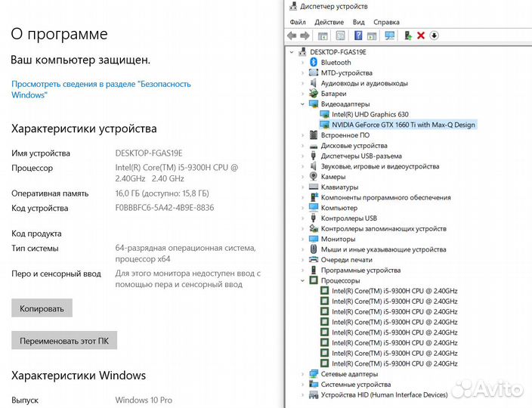The height and width of the screenshot is (408, 532).
Task: Expand the Системные устройства category
Action: tap(302, 385)
